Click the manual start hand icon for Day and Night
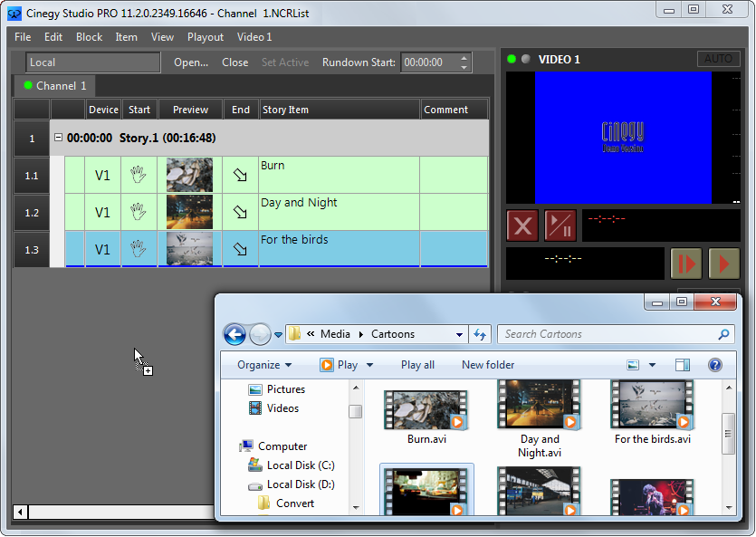Screen dimensions: 756x537 coord(139,212)
